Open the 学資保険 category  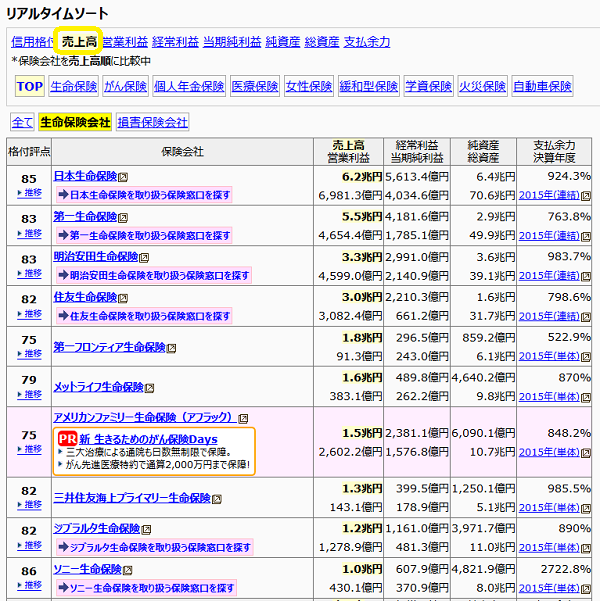pyautogui.click(x=429, y=86)
